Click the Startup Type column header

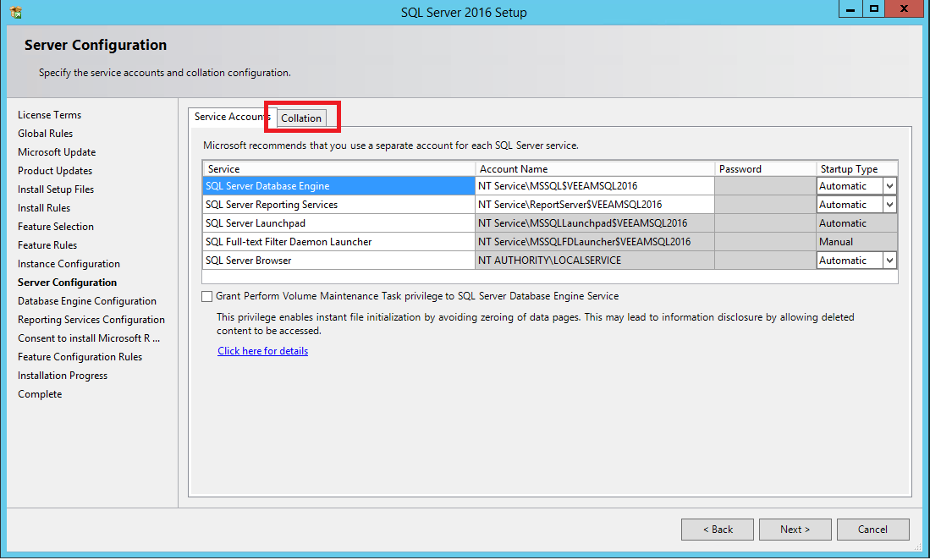856,169
